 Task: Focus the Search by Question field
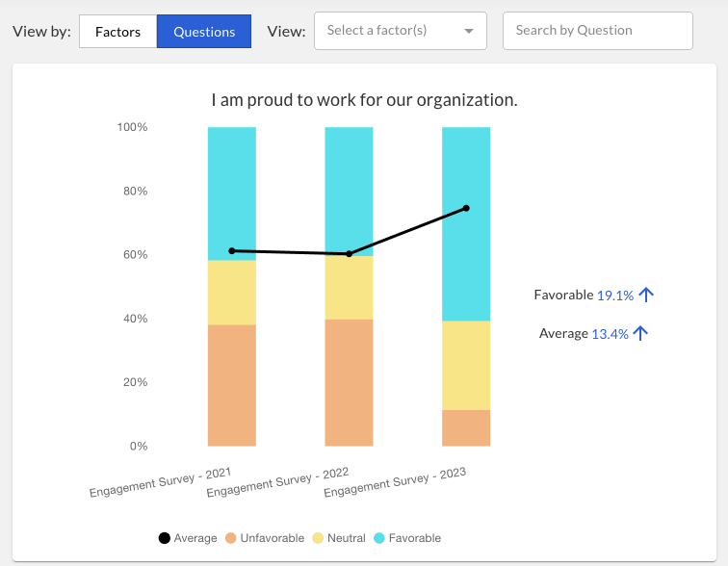coord(598,31)
